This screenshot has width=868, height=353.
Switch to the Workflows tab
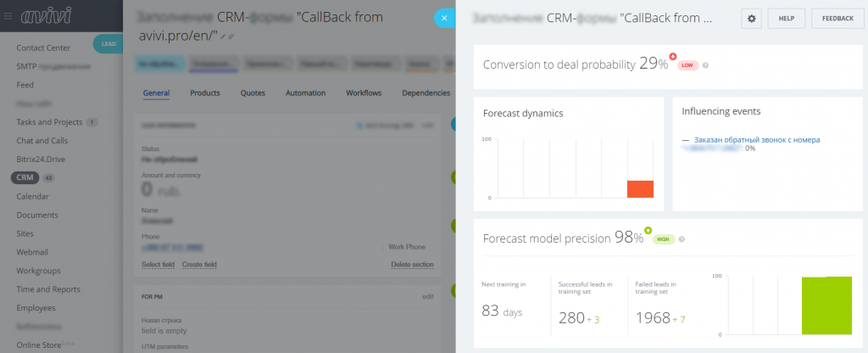click(x=364, y=92)
